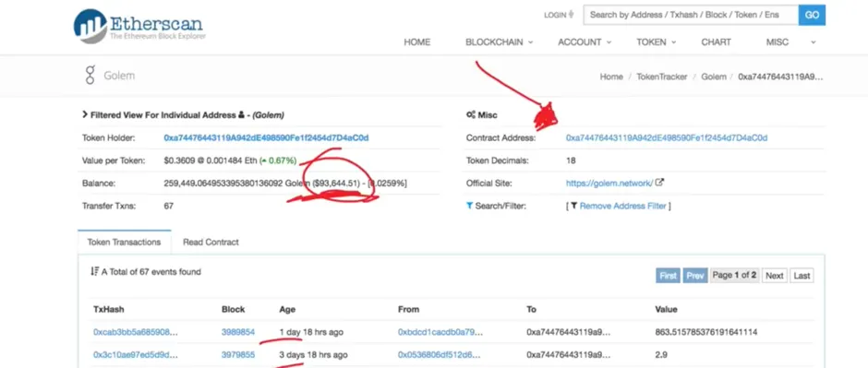Focus the address search input field
868x368 pixels.
(x=691, y=15)
